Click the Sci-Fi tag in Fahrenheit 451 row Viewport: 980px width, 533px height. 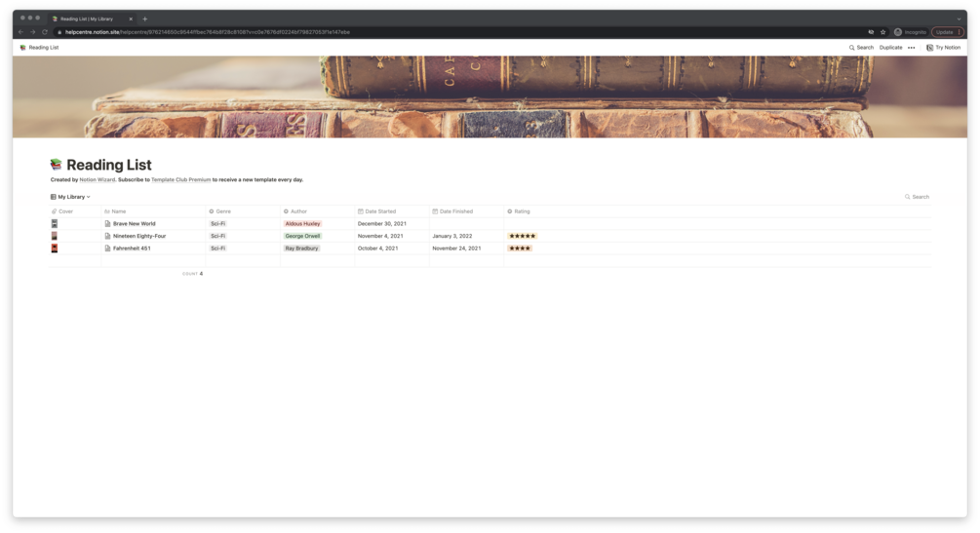[218, 248]
